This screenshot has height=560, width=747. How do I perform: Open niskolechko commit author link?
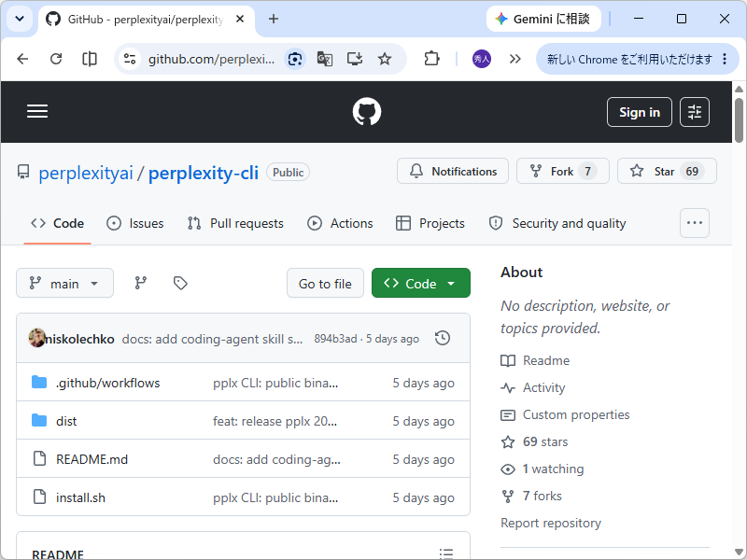pyautogui.click(x=80, y=339)
